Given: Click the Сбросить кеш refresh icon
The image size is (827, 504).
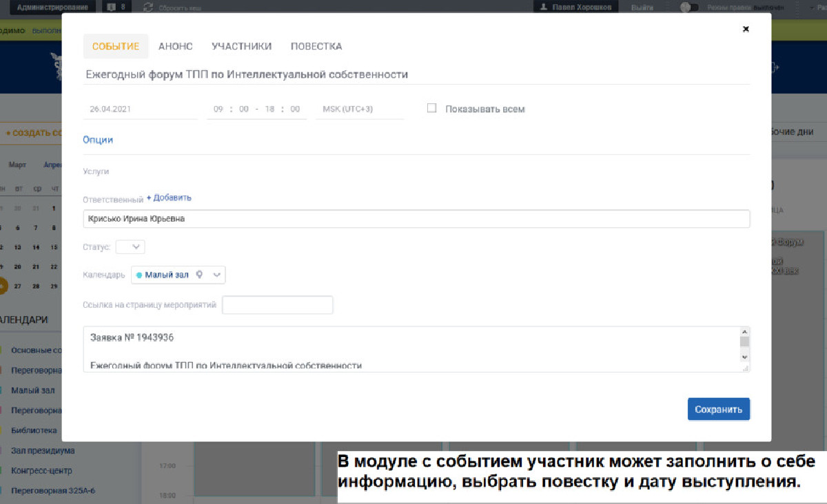Looking at the screenshot, I should coord(147,7).
